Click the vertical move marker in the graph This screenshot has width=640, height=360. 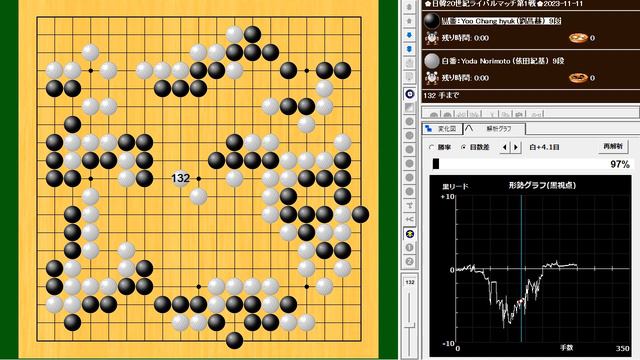[521, 269]
